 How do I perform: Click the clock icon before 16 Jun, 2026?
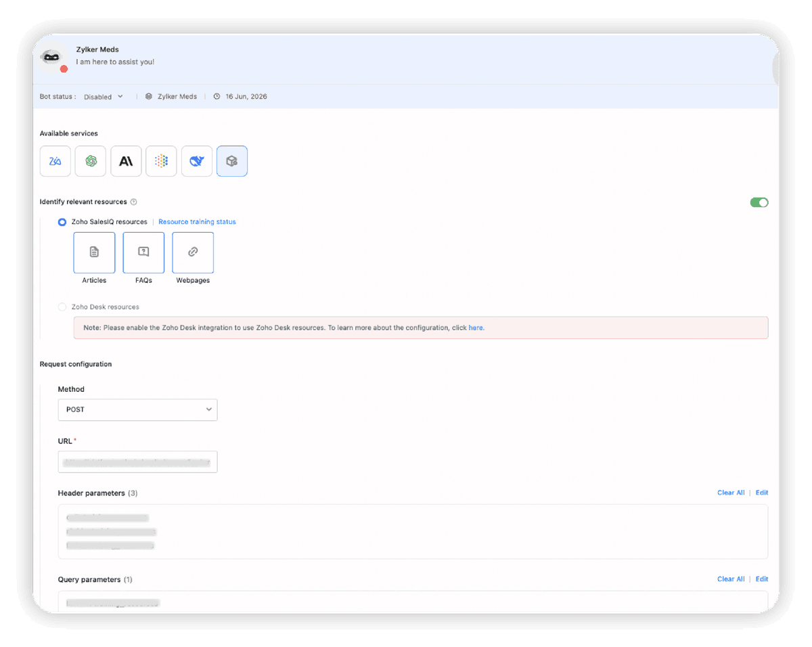(x=217, y=97)
